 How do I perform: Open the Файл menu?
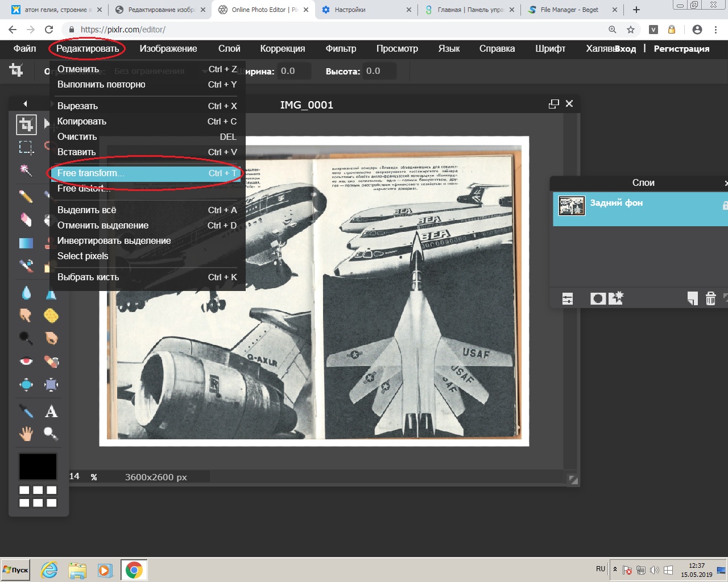tap(24, 49)
